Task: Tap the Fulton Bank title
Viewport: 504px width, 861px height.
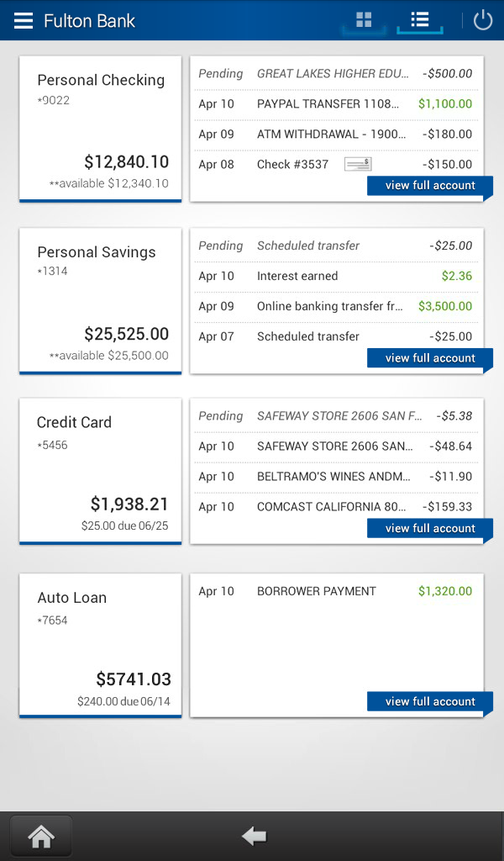Action: point(89,21)
